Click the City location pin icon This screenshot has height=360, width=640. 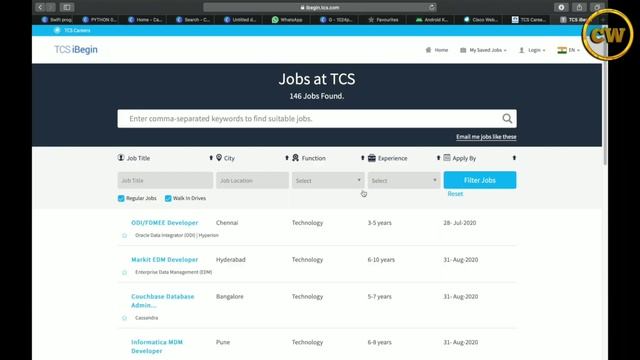click(x=219, y=158)
